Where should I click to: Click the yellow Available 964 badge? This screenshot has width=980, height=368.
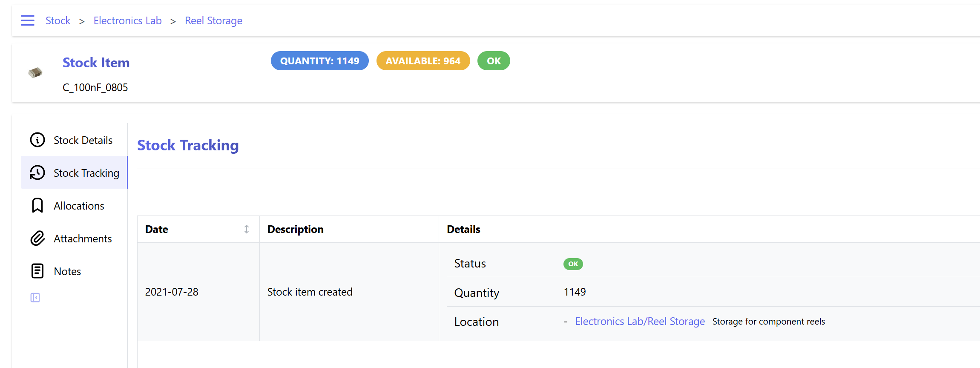pos(423,61)
